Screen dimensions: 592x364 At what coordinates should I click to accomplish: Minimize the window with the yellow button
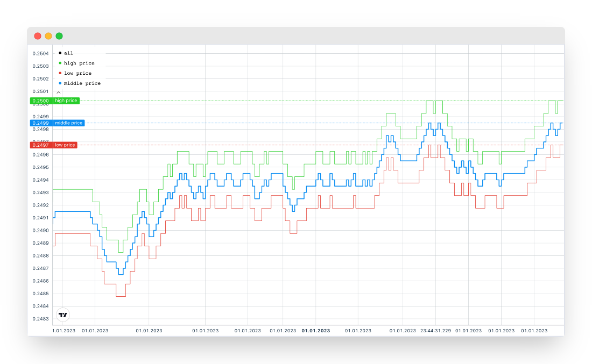coord(48,36)
